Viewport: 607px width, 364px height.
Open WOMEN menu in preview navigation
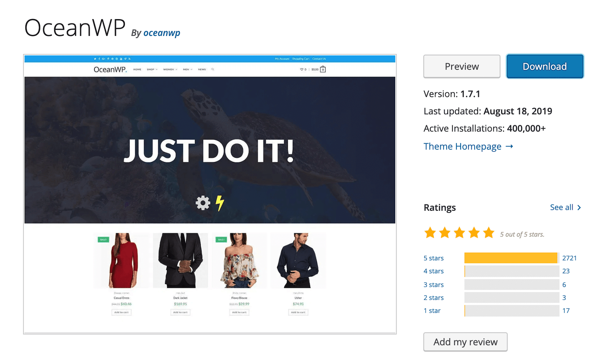170,70
